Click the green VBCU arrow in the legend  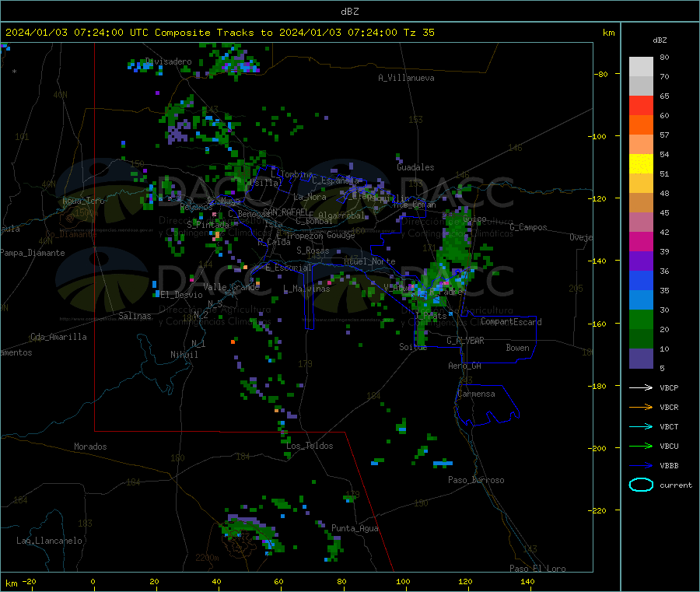pyautogui.click(x=641, y=446)
